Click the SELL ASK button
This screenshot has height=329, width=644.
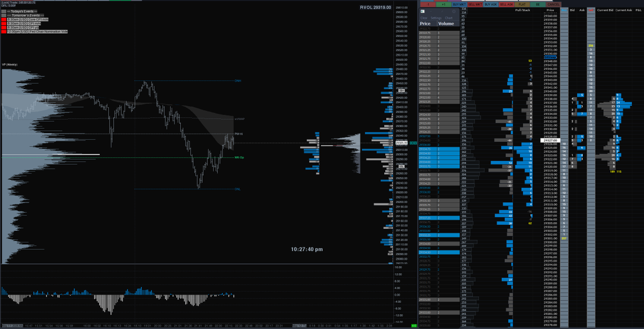coord(506,4)
